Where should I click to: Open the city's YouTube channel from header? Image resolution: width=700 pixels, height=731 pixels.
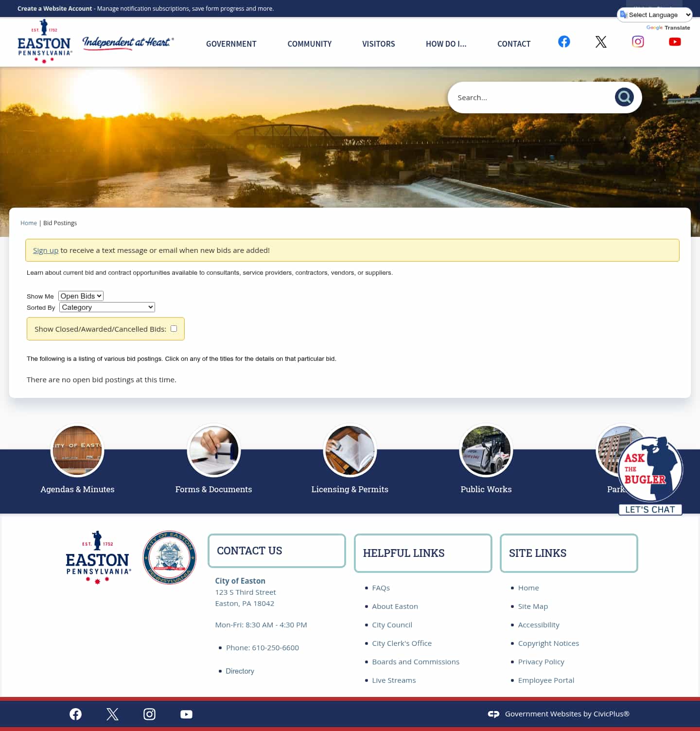click(x=675, y=42)
